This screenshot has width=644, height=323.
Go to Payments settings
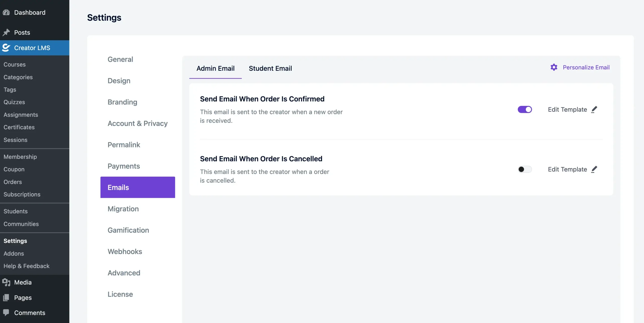(124, 166)
